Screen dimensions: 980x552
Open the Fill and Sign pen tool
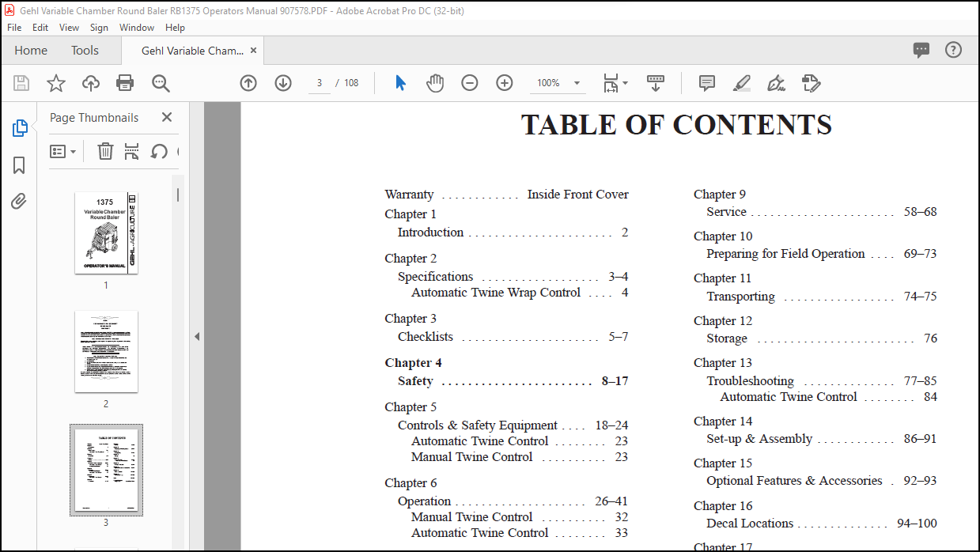776,83
